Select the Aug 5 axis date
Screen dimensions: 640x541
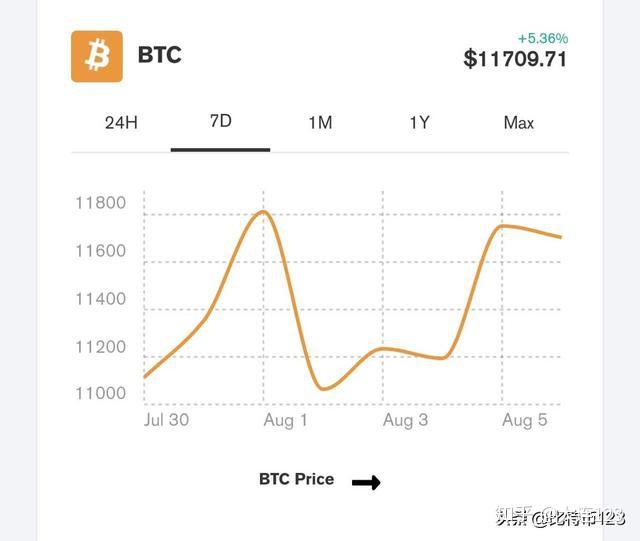tap(525, 420)
